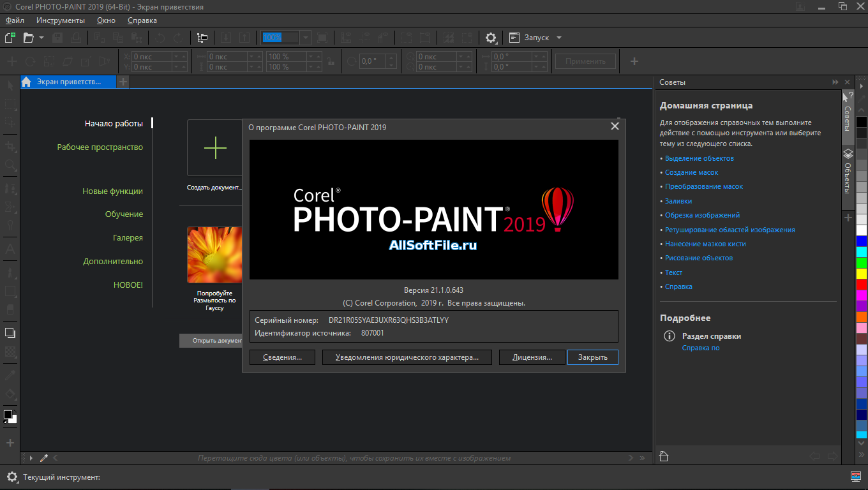Open the Создание масок help link
868x490 pixels.
(691, 172)
